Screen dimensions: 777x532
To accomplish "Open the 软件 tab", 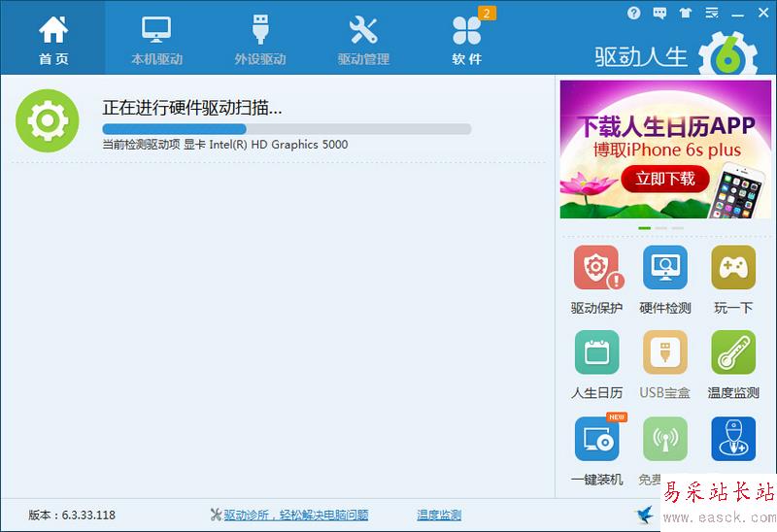I will (x=466, y=40).
